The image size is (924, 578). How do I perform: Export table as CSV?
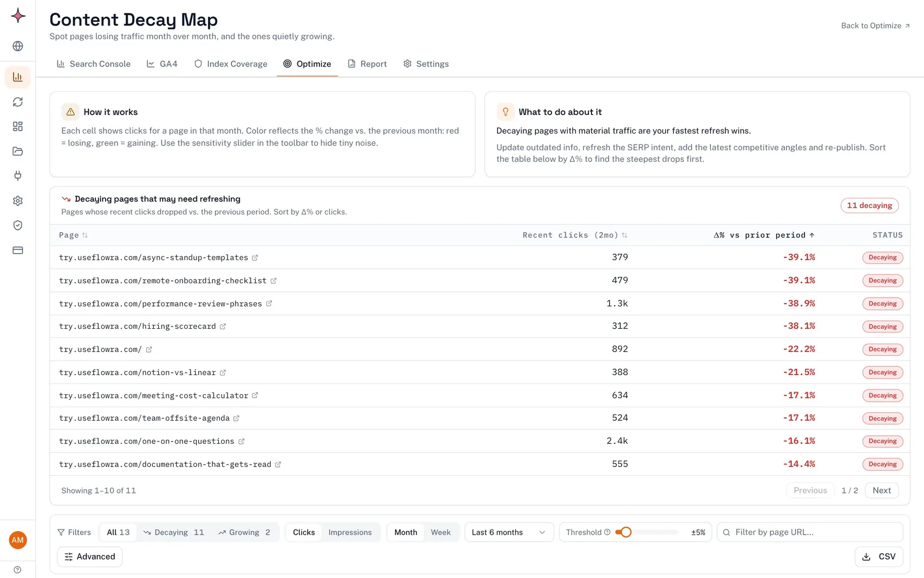click(x=879, y=557)
